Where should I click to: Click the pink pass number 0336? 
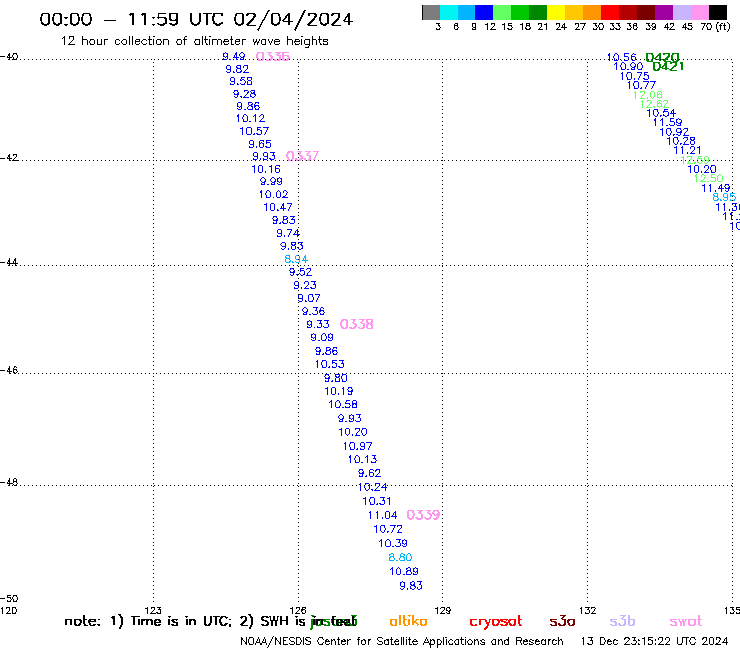click(273, 57)
